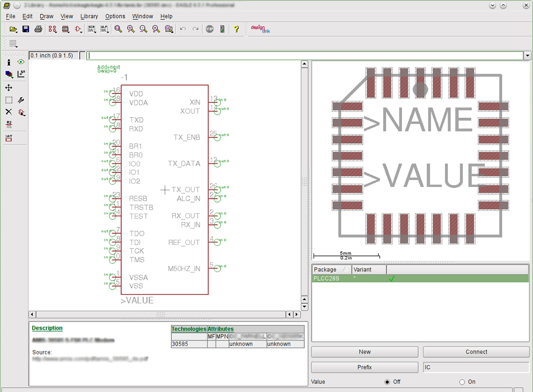Click the Connect button
This screenshot has width=533, height=392.
tap(476, 352)
